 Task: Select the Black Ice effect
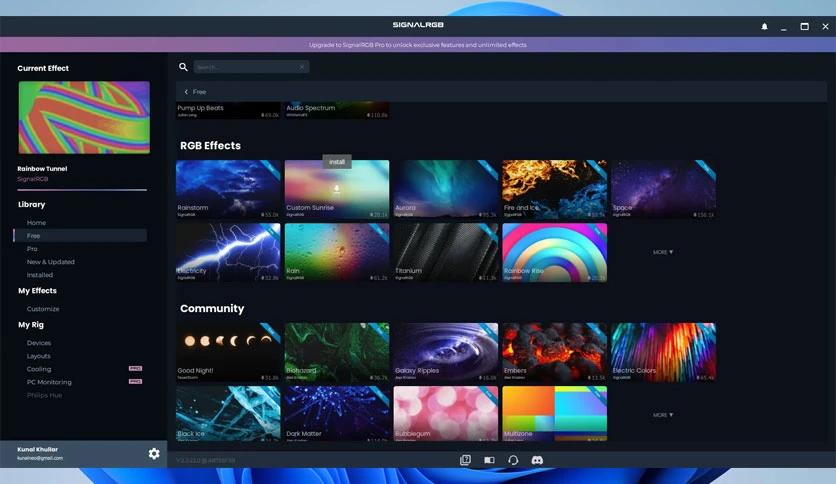coord(228,414)
